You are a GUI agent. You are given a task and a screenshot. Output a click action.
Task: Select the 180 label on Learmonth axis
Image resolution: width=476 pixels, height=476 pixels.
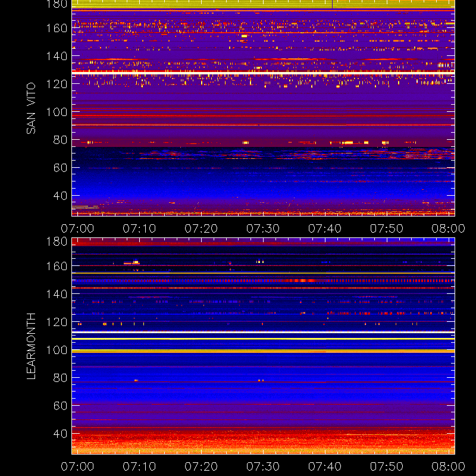(57, 242)
